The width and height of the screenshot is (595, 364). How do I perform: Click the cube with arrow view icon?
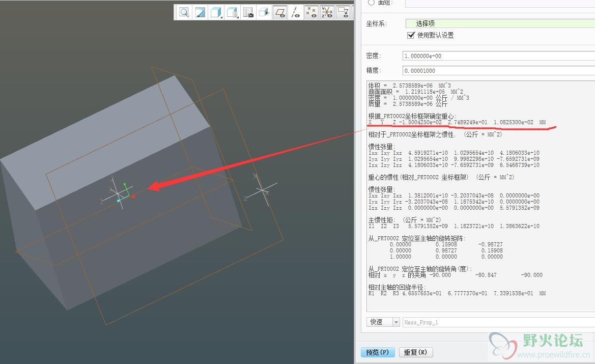point(264,13)
